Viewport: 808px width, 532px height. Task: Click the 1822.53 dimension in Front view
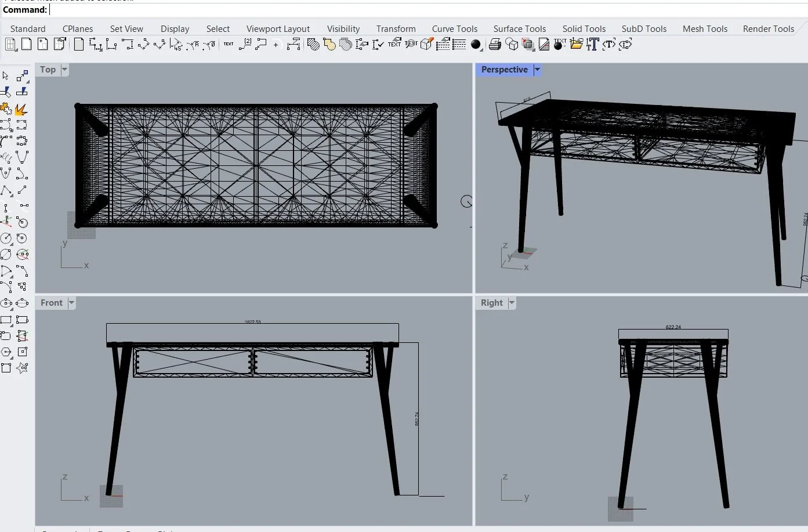[x=253, y=322]
